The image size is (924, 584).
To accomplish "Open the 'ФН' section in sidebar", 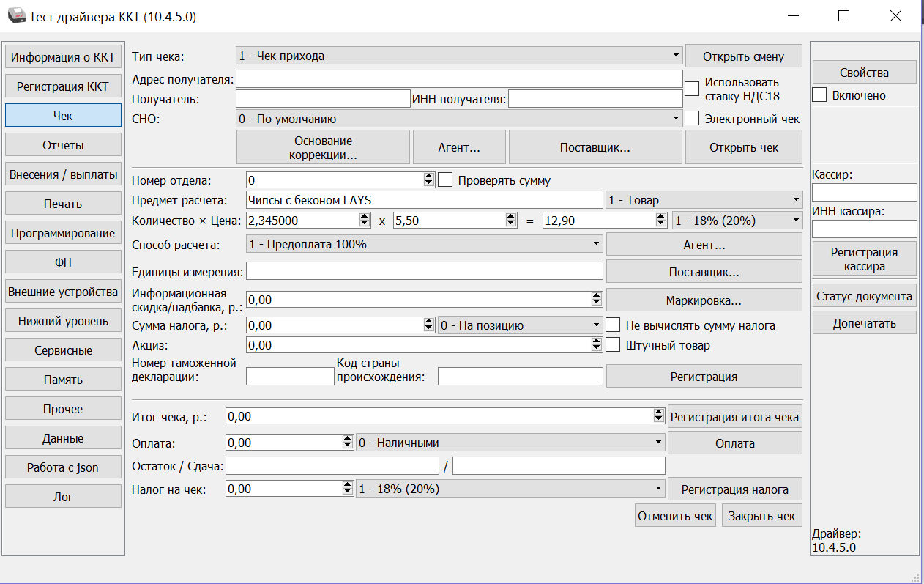I will [x=63, y=262].
